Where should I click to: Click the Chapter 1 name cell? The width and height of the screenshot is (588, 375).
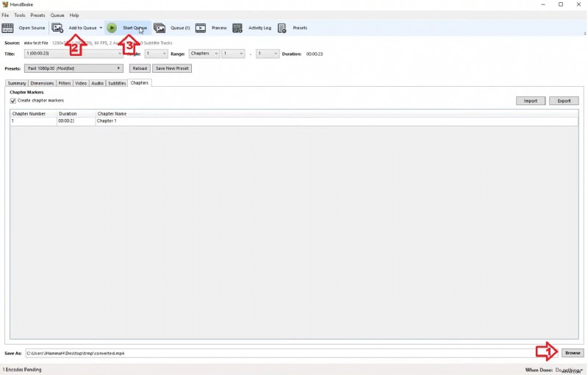[337, 121]
